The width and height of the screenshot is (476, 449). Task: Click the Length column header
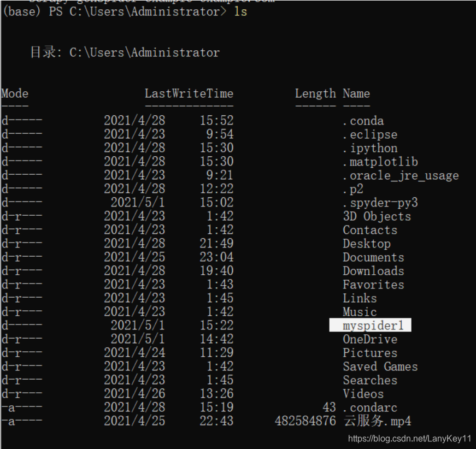315,93
